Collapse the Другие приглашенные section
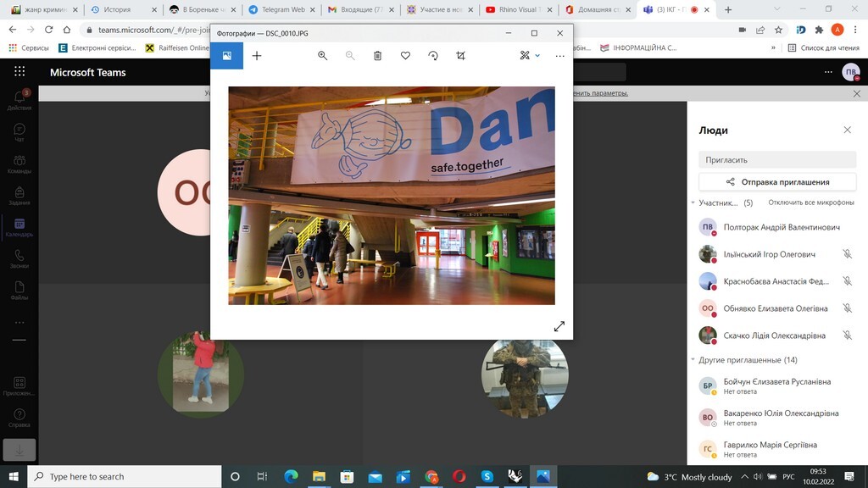 tap(693, 360)
